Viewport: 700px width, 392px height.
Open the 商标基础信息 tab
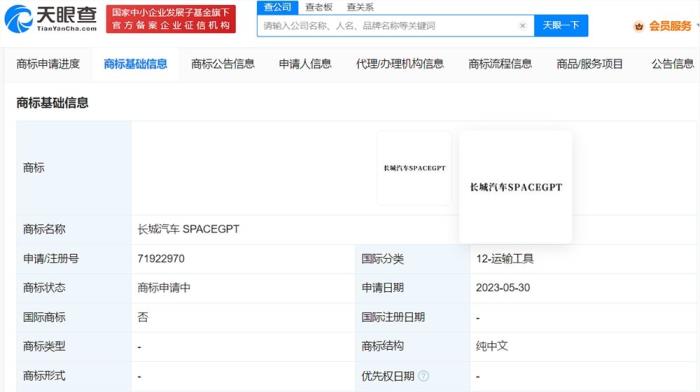(135, 64)
